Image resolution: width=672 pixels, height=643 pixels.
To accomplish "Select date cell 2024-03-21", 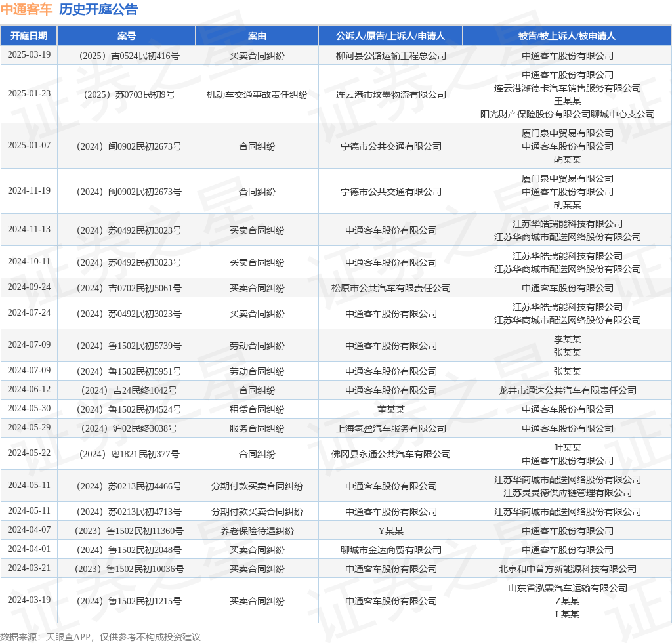I will (x=29, y=568).
